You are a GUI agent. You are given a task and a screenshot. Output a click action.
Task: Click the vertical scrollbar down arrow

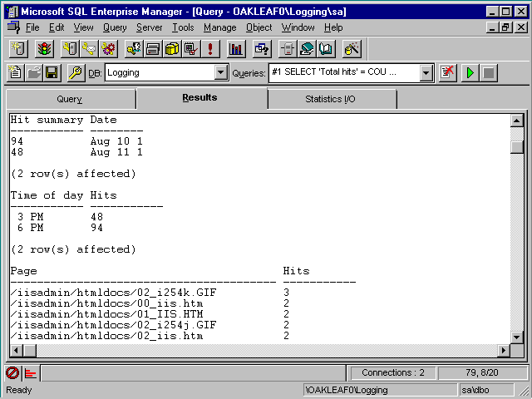tap(517, 336)
